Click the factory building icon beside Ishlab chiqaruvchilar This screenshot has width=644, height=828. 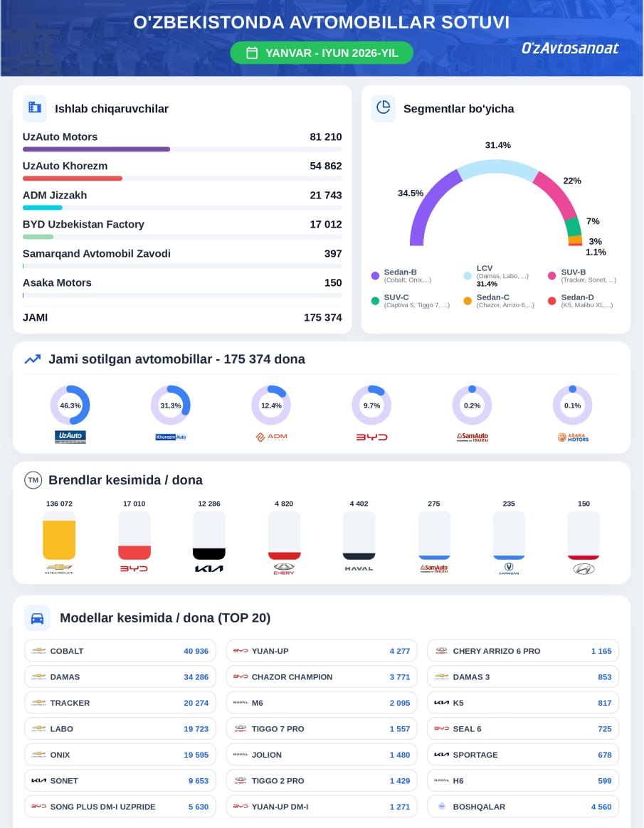coord(35,107)
